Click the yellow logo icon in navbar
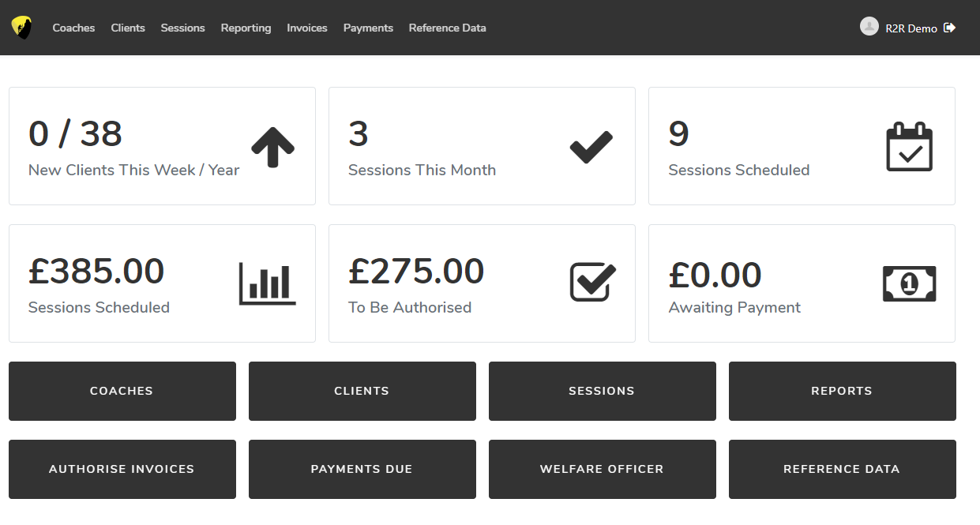The width and height of the screenshot is (980, 525). point(21,28)
